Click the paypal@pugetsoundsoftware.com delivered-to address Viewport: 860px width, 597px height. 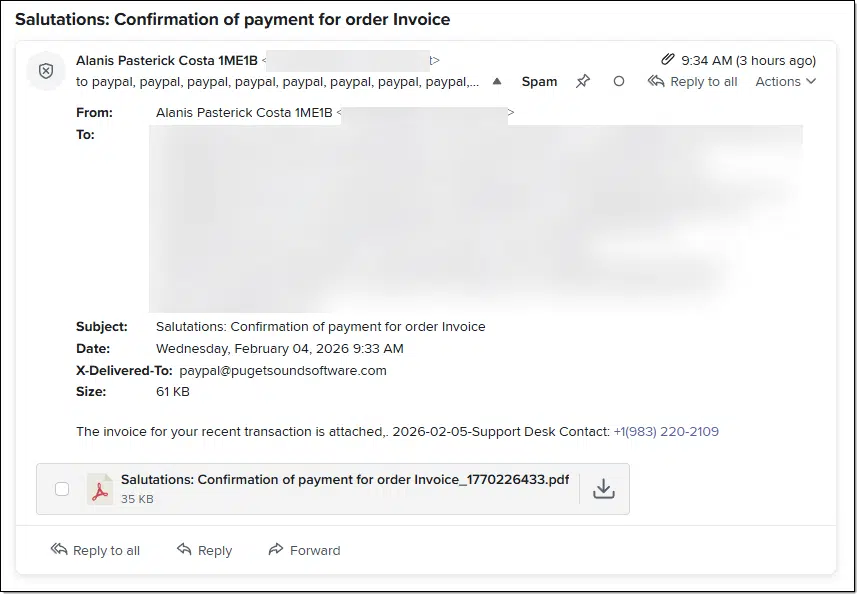(x=283, y=371)
